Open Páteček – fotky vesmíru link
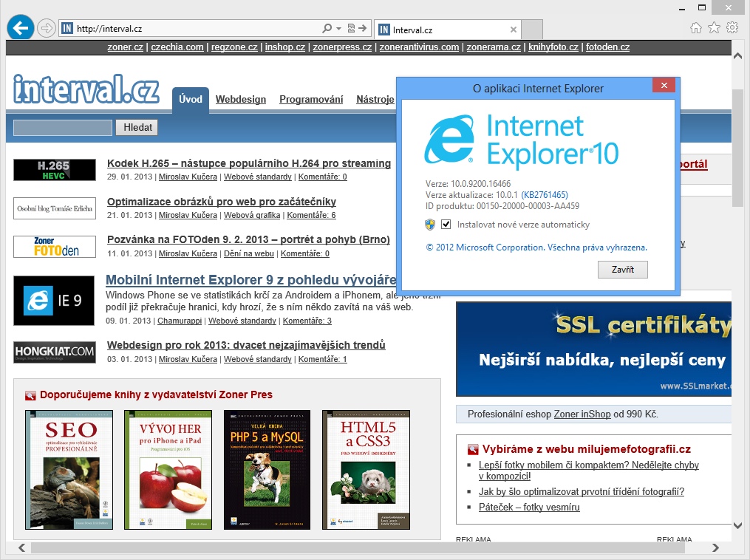 pyautogui.click(x=529, y=507)
